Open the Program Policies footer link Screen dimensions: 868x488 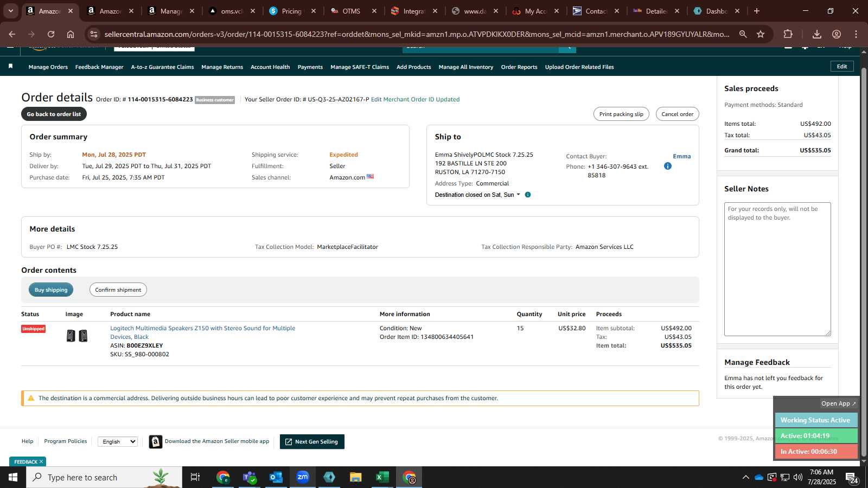point(66,441)
